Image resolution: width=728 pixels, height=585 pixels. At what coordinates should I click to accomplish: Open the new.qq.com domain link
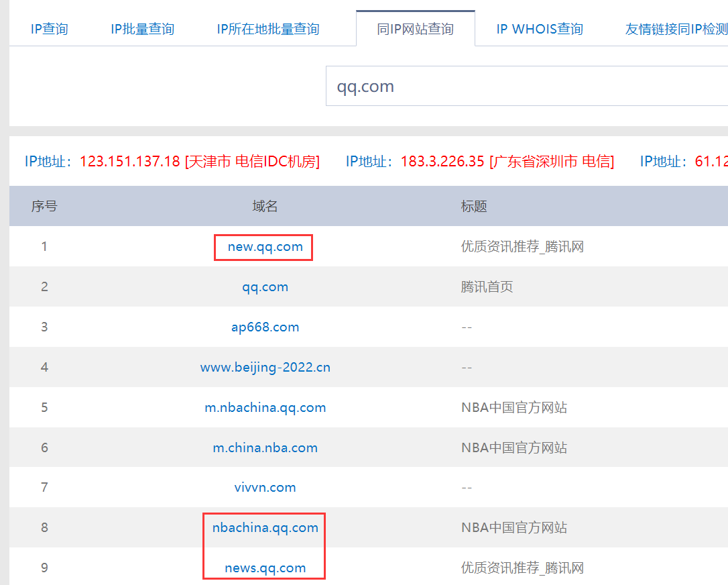[x=265, y=247]
